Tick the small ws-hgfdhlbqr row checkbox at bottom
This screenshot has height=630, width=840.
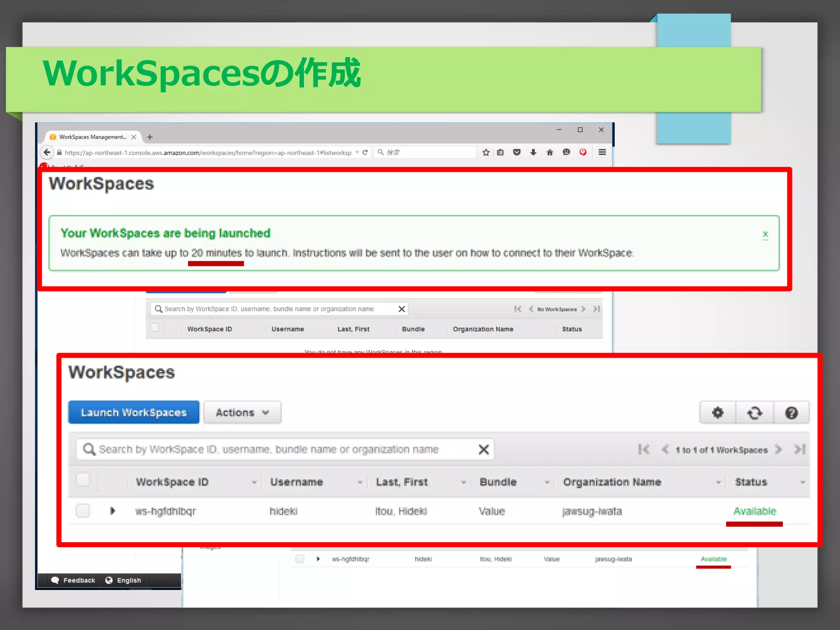coord(300,559)
